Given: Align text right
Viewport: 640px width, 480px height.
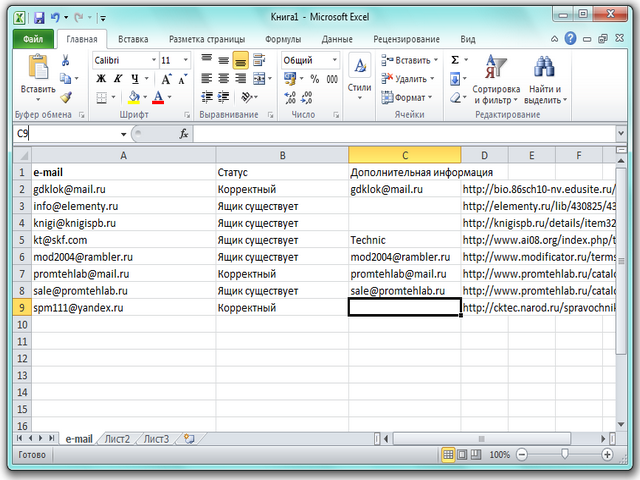Looking at the screenshot, I should coord(240,78).
